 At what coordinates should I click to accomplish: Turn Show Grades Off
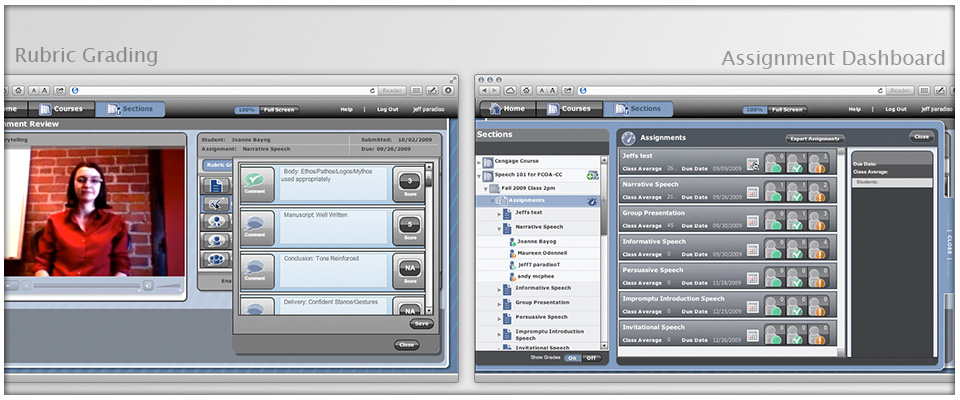tap(591, 358)
